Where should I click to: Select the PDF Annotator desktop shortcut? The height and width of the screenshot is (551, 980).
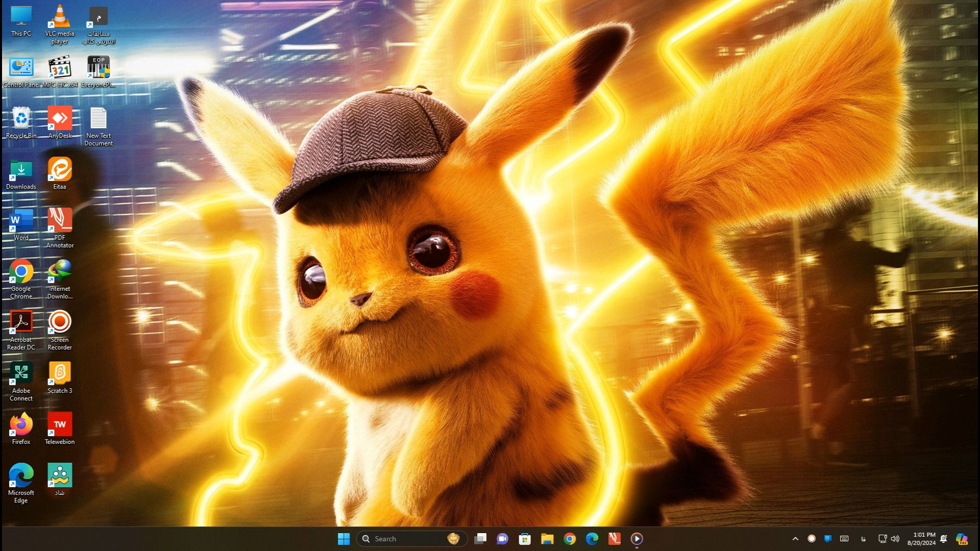click(60, 229)
